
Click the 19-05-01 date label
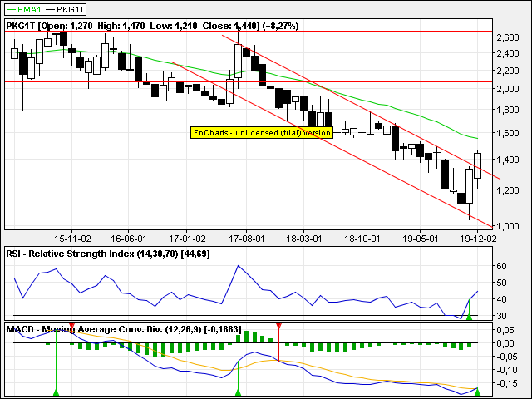pyautogui.click(x=420, y=239)
